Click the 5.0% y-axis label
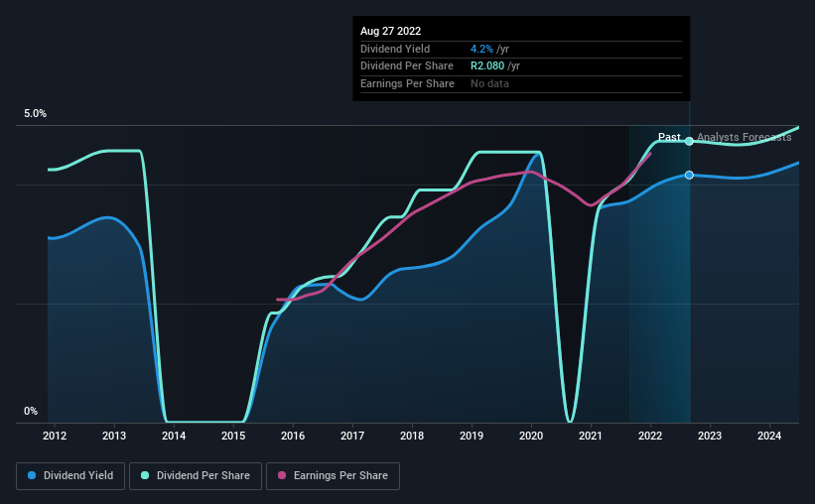The width and height of the screenshot is (815, 504). 36,114
